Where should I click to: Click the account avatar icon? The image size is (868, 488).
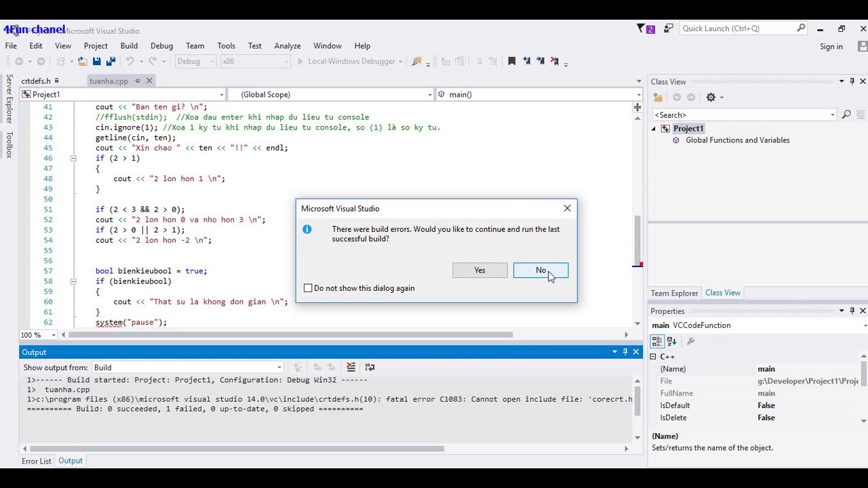pos(863,47)
